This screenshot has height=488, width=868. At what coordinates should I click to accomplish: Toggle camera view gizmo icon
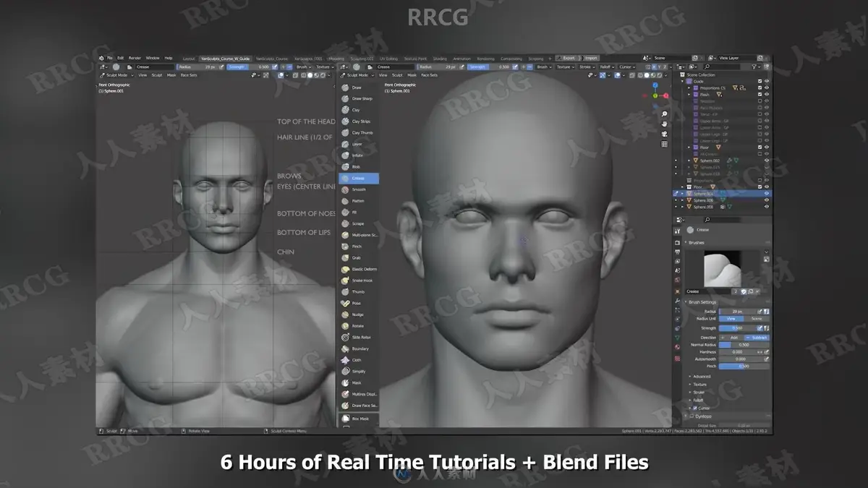tap(664, 134)
